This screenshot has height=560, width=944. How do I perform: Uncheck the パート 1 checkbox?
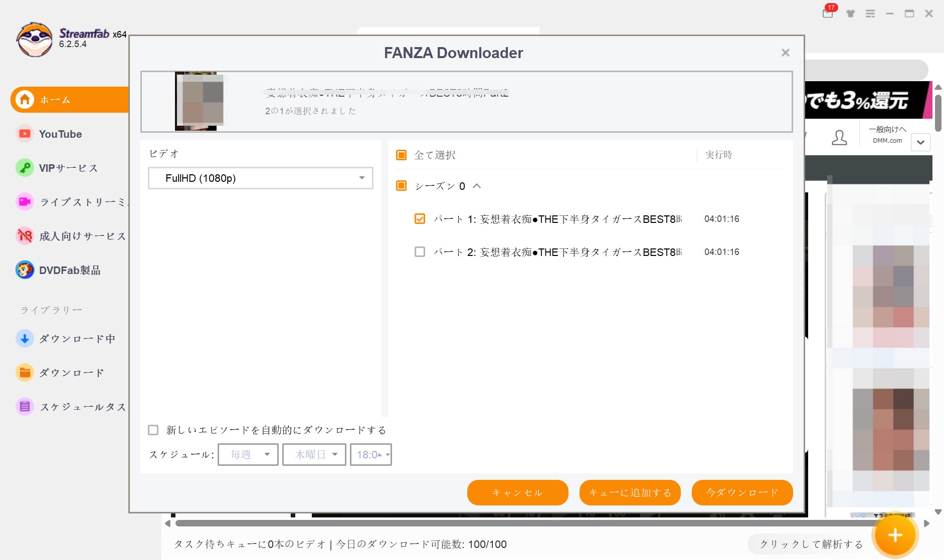click(x=420, y=219)
